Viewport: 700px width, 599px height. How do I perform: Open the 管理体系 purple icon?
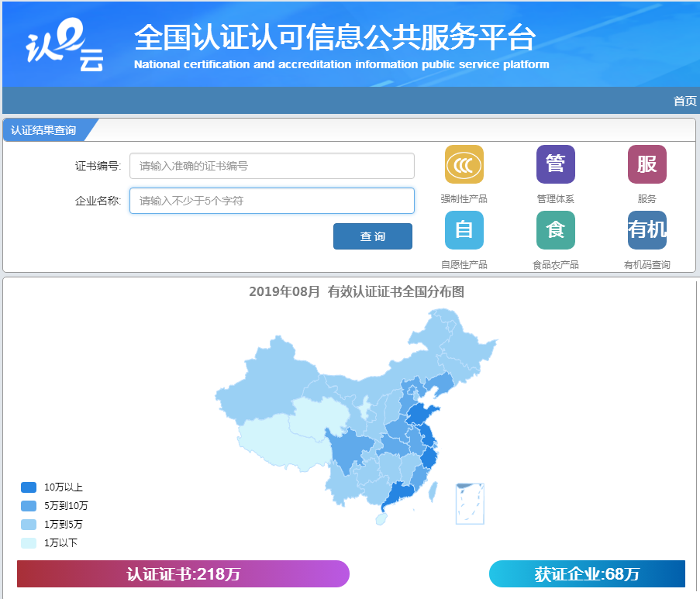coord(555,164)
